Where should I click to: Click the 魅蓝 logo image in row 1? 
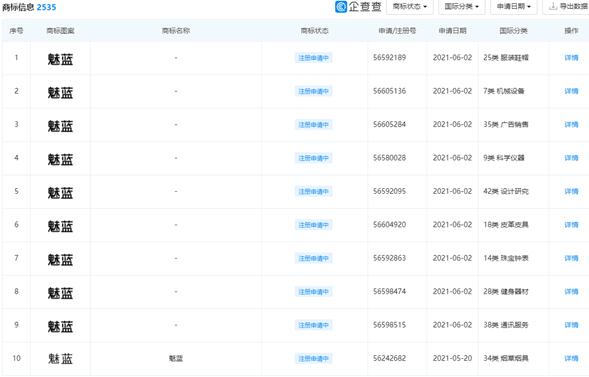coord(60,59)
